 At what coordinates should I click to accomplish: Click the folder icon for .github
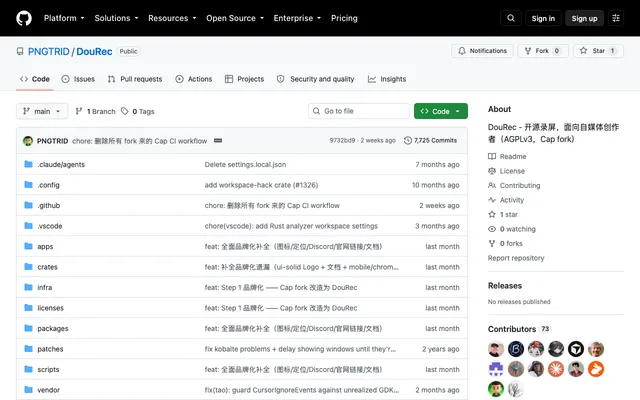coord(28,205)
